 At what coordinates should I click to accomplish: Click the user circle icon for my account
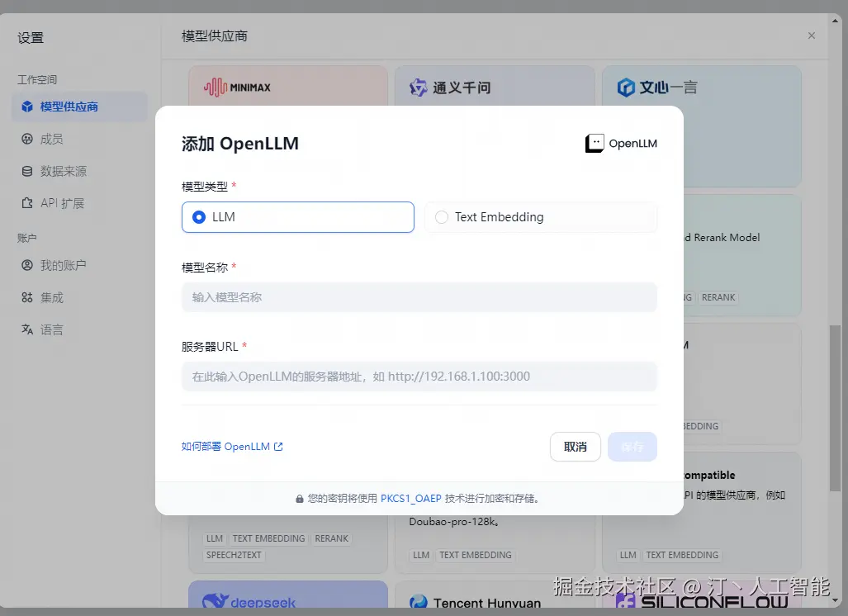(x=27, y=265)
